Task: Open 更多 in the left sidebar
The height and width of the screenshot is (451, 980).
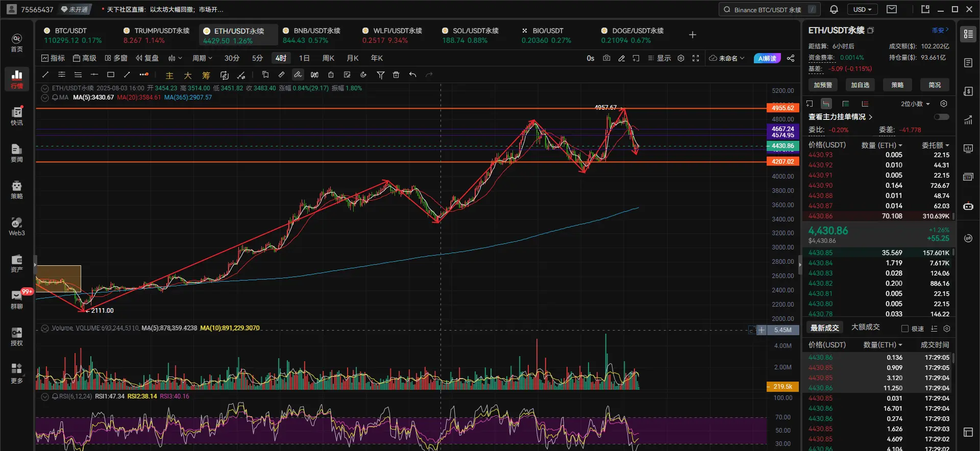Action: (17, 373)
